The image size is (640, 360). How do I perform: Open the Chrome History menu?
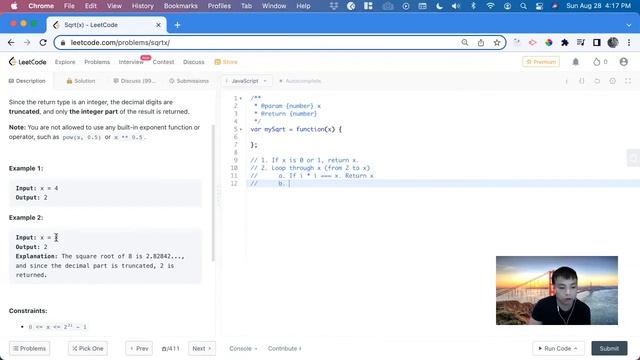[142, 6]
